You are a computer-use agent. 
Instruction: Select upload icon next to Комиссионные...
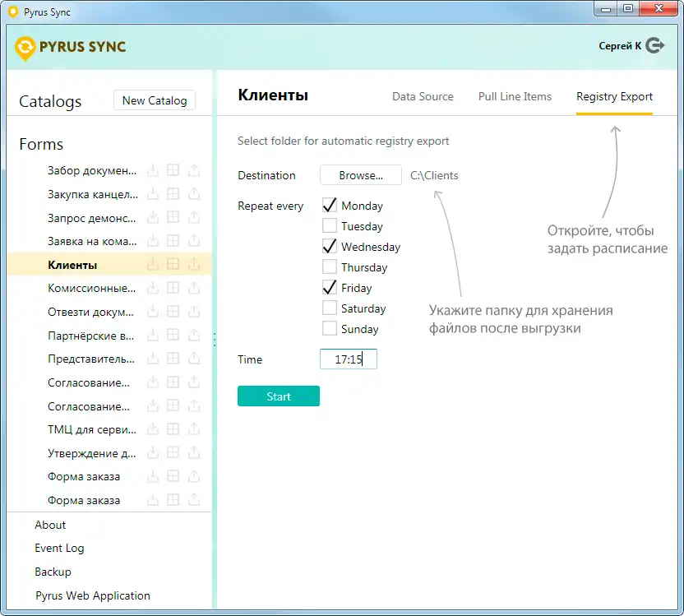pos(194,288)
